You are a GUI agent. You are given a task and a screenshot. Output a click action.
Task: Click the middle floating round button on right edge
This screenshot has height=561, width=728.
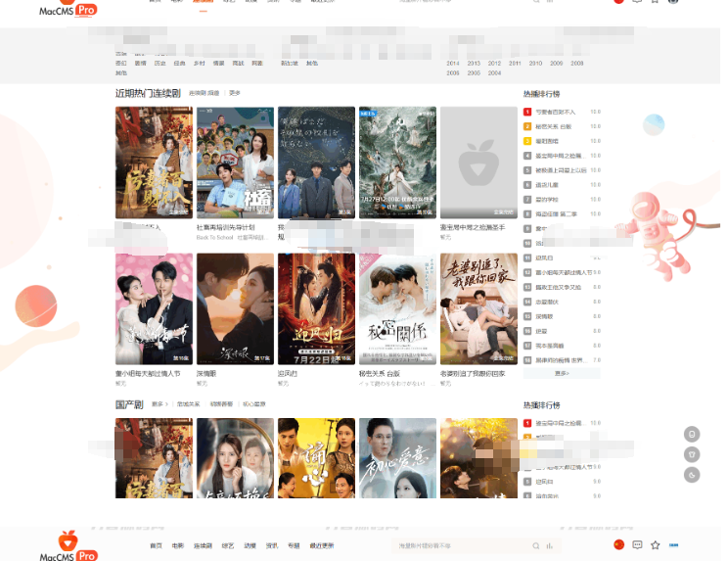(x=692, y=454)
